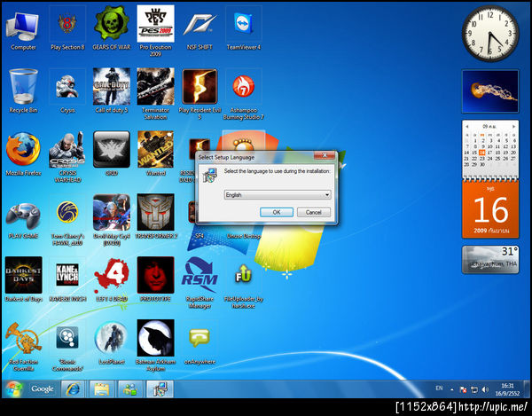Image resolution: width=532 pixels, height=416 pixels.
Task: Close the Select Setup Language dialog
Action: point(325,155)
